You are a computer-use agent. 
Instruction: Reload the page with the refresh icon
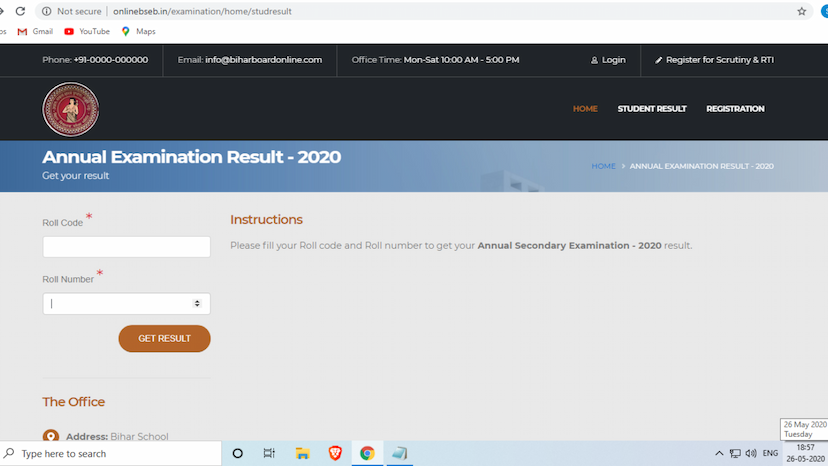[x=20, y=11]
